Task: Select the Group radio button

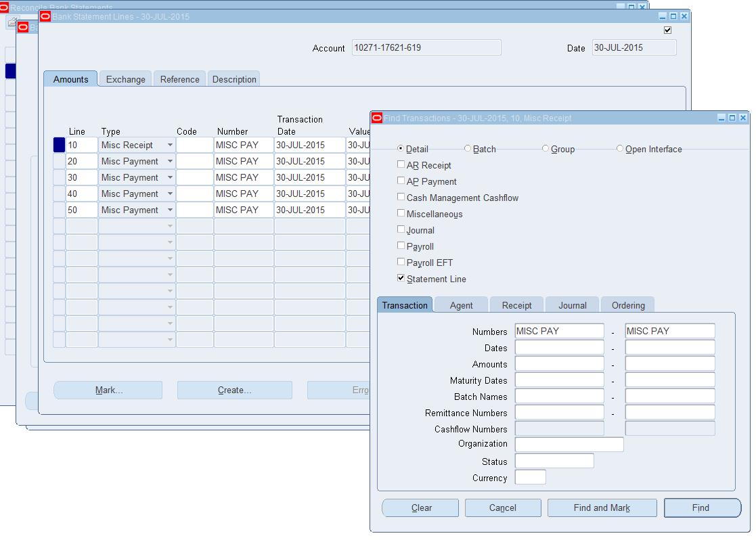Action: coord(546,148)
